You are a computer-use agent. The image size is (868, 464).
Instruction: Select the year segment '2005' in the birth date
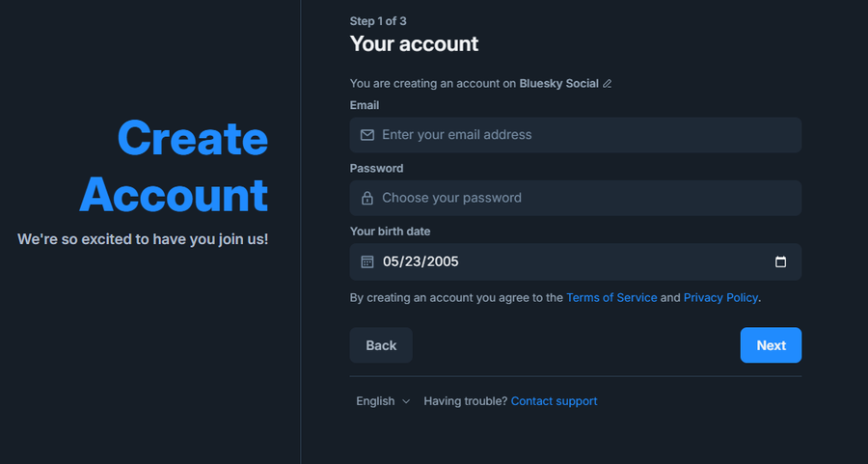point(439,261)
